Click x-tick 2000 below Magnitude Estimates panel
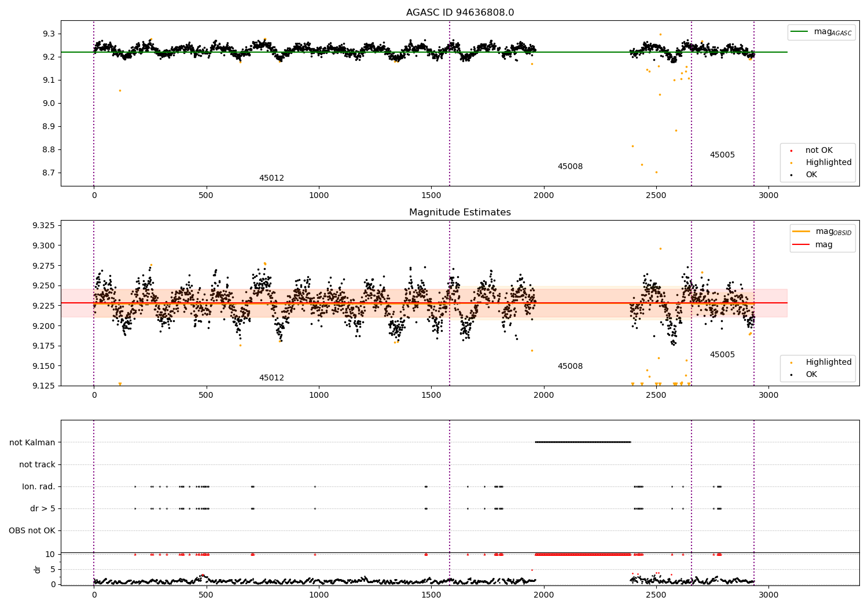 (x=543, y=395)
